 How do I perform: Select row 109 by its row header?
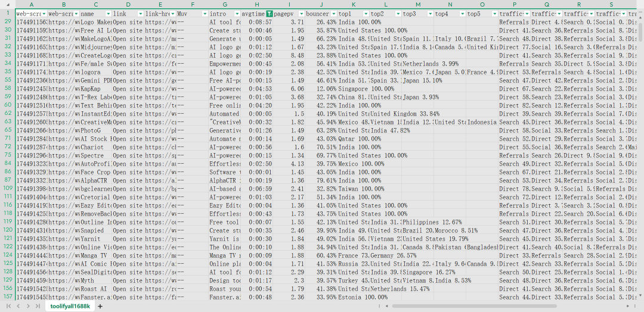click(x=7, y=189)
